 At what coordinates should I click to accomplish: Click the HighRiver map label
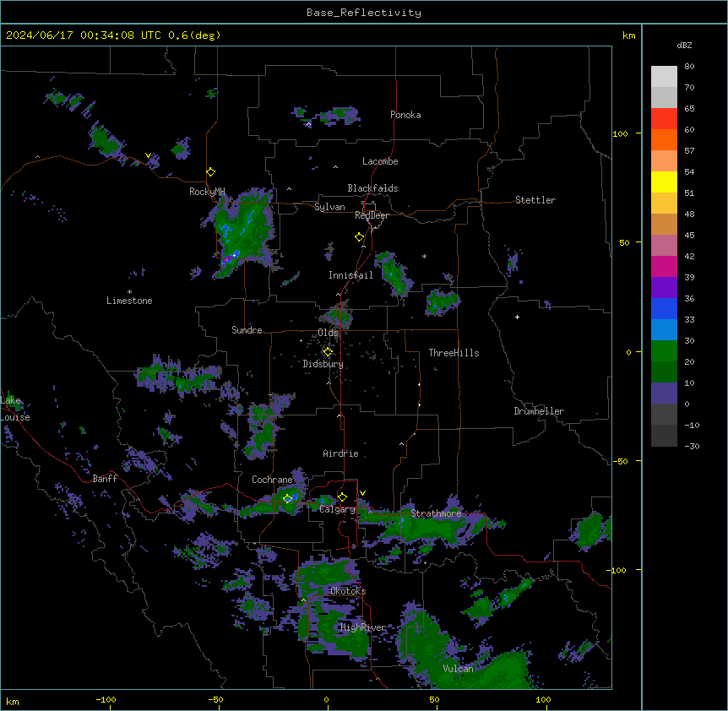coord(363,627)
